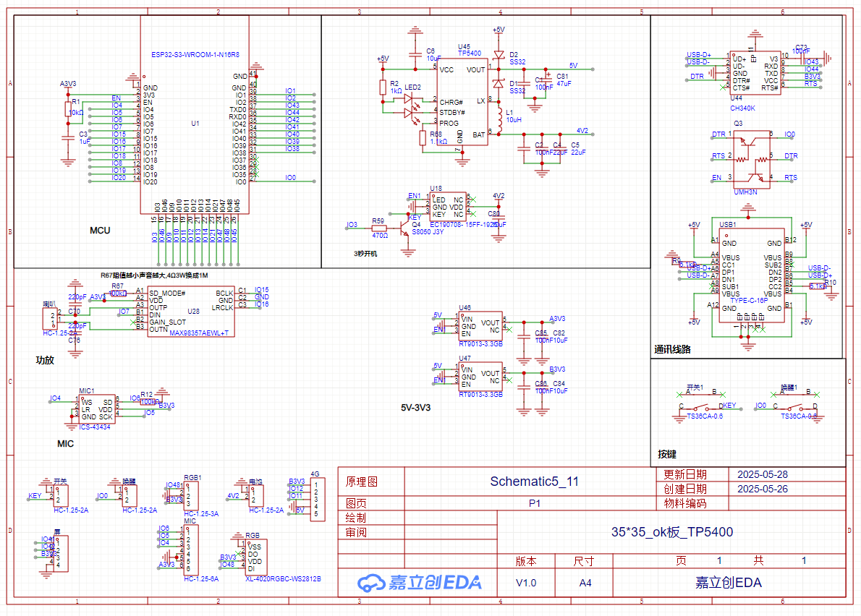Click the U28 designator text
This screenshot has height=616, width=861.
tap(193, 311)
